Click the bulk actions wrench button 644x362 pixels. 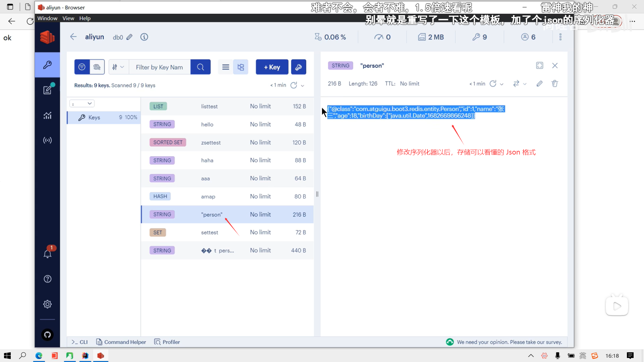pos(298,67)
